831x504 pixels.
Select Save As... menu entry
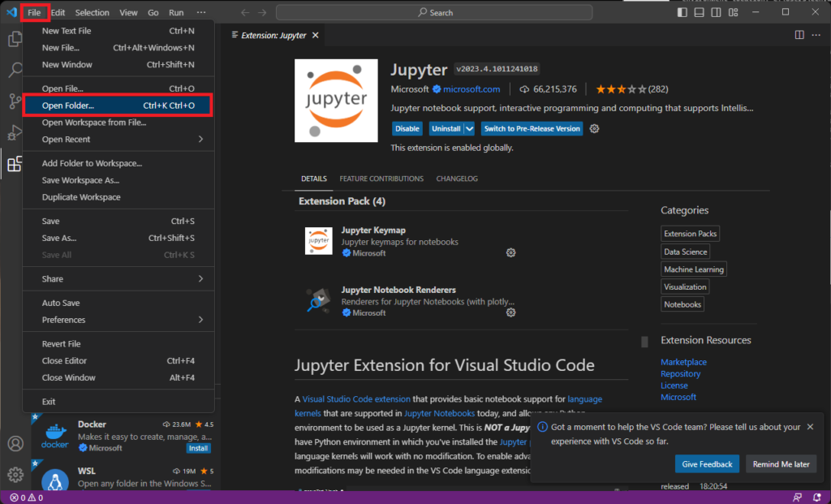[118, 238]
